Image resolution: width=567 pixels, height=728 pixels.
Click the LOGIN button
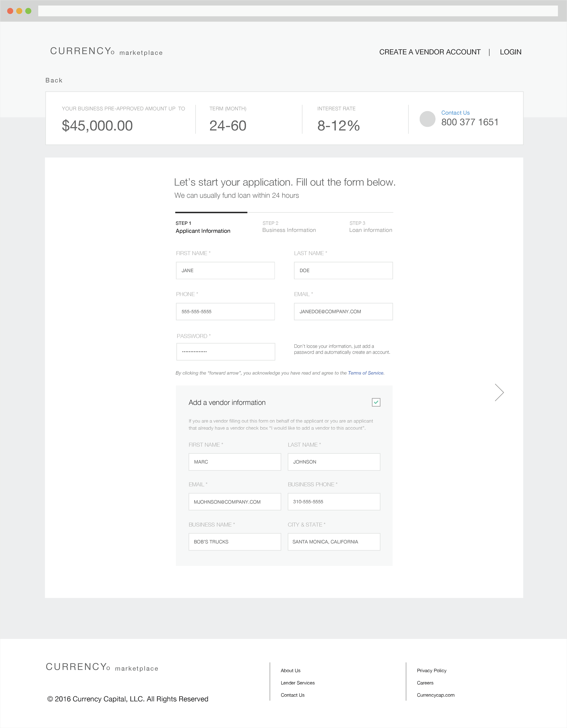[x=510, y=52]
